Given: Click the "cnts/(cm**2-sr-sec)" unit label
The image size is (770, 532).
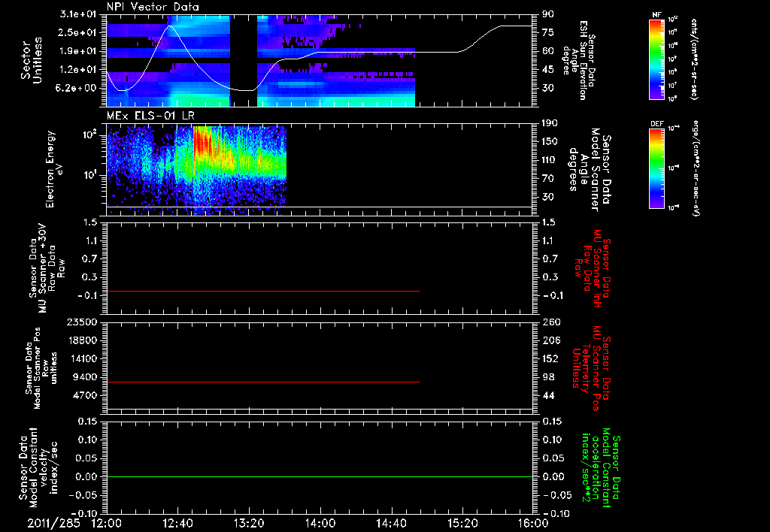Looking at the screenshot, I should point(694,59).
